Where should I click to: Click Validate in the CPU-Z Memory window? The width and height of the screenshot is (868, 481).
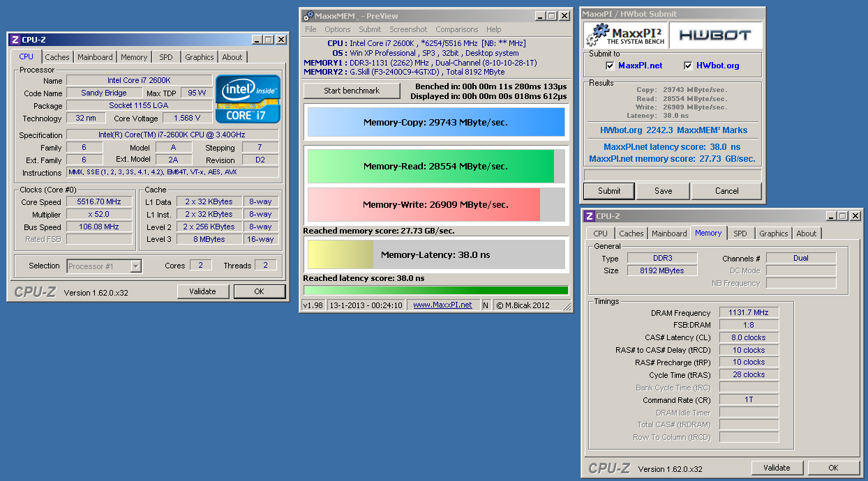click(x=777, y=468)
